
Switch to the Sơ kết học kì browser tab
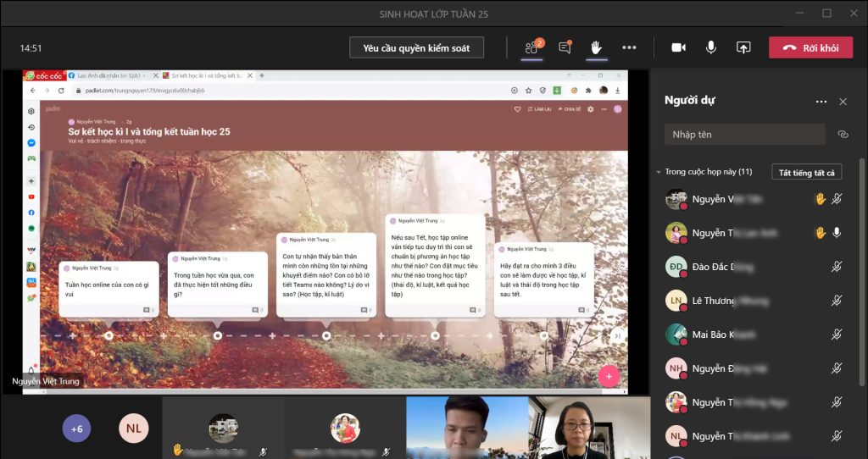click(203, 75)
